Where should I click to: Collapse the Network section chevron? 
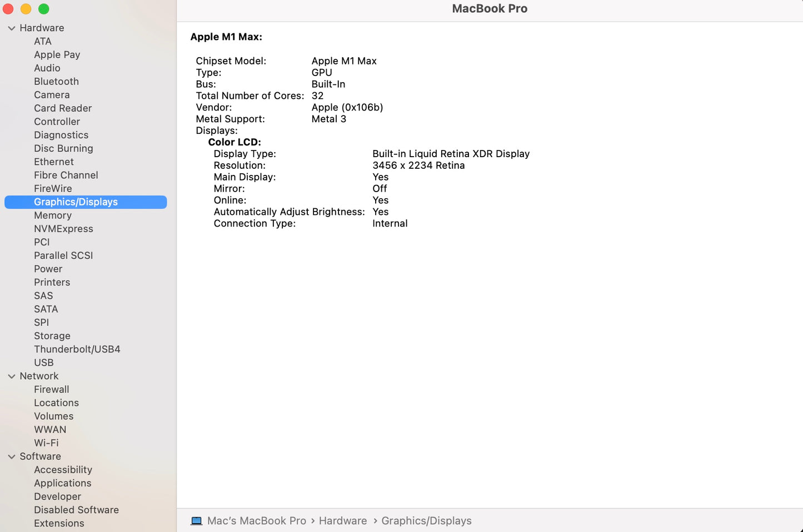tap(11, 377)
